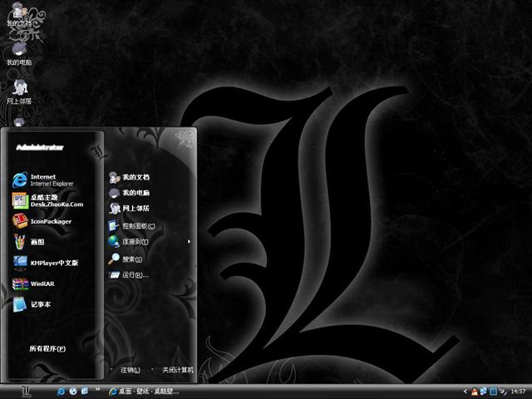The image size is (532, 399).
Task: Click the L-logo Start button on taskbar
Action: coord(26,392)
